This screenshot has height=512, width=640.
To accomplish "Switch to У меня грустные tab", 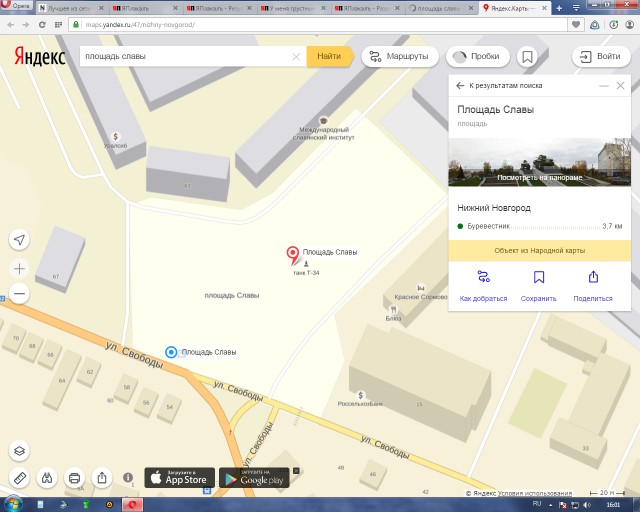I will click(x=293, y=8).
